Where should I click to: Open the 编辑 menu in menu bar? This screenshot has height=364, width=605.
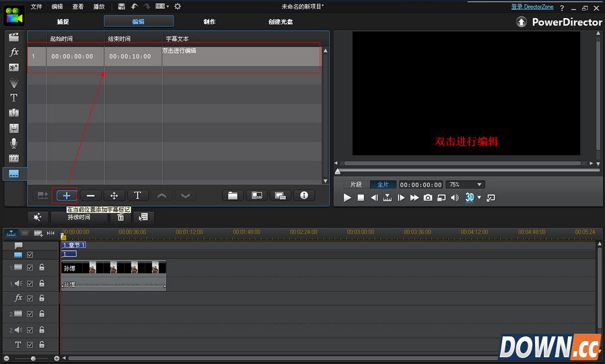point(57,6)
